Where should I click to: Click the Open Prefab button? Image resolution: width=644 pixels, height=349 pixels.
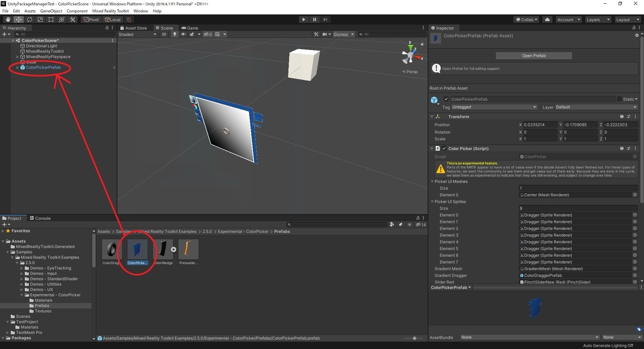[533, 56]
